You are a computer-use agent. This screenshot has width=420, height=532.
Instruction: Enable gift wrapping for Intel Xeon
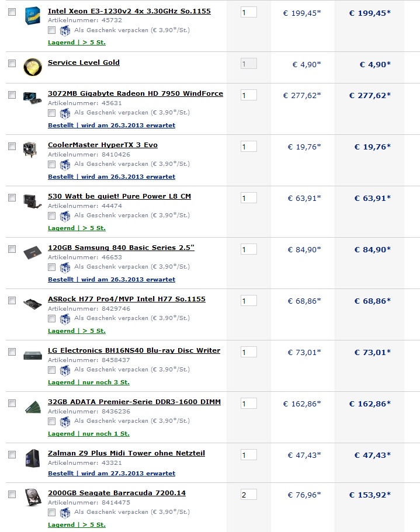pos(51,30)
